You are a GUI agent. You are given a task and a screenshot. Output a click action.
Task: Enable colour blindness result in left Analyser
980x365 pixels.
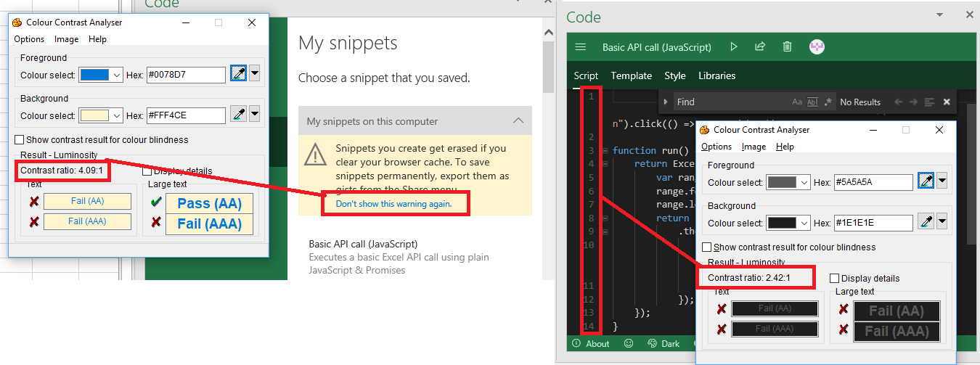point(20,139)
